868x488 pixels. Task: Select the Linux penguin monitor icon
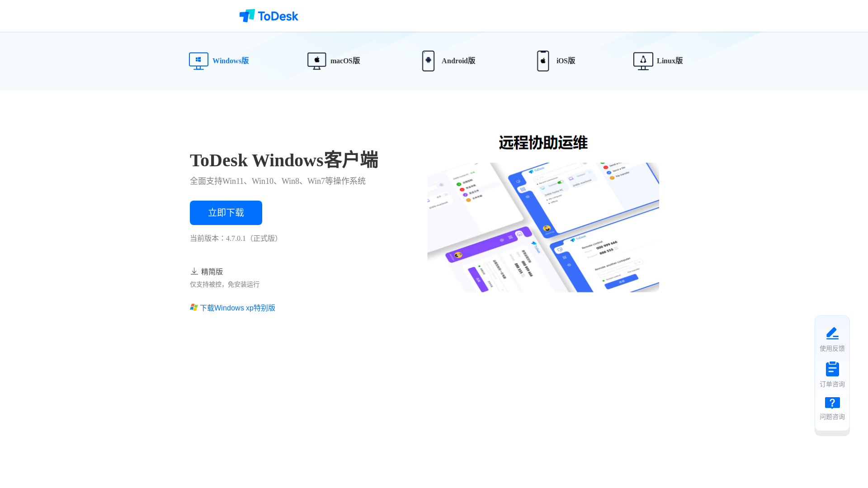point(643,61)
